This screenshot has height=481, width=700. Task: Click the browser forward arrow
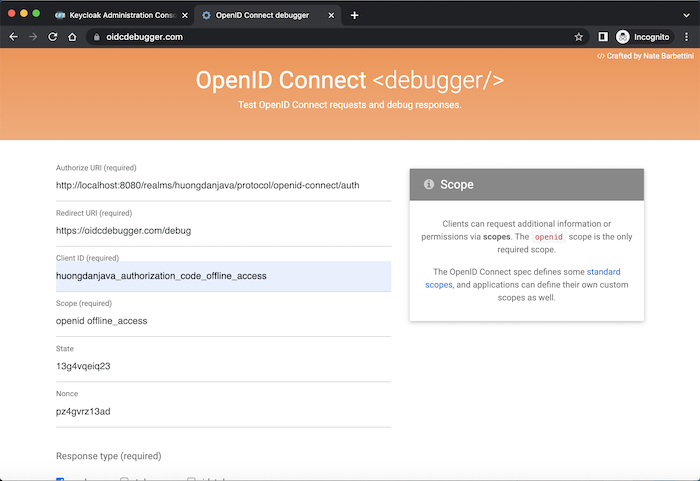(33, 37)
